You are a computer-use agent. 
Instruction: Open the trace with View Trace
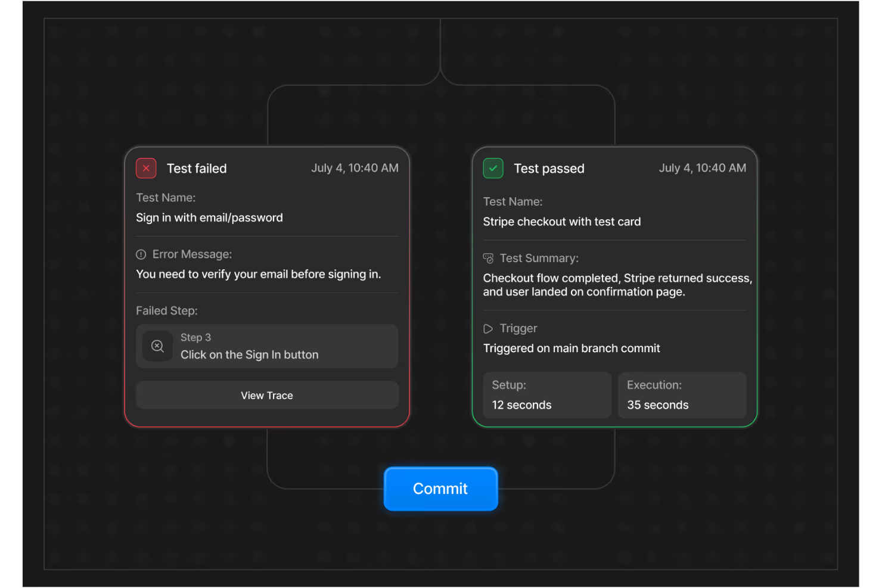(266, 395)
